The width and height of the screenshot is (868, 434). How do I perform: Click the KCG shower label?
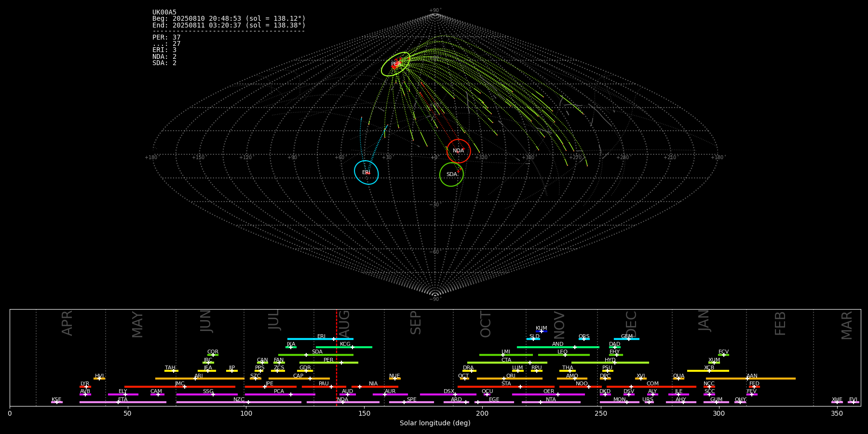[x=345, y=344]
